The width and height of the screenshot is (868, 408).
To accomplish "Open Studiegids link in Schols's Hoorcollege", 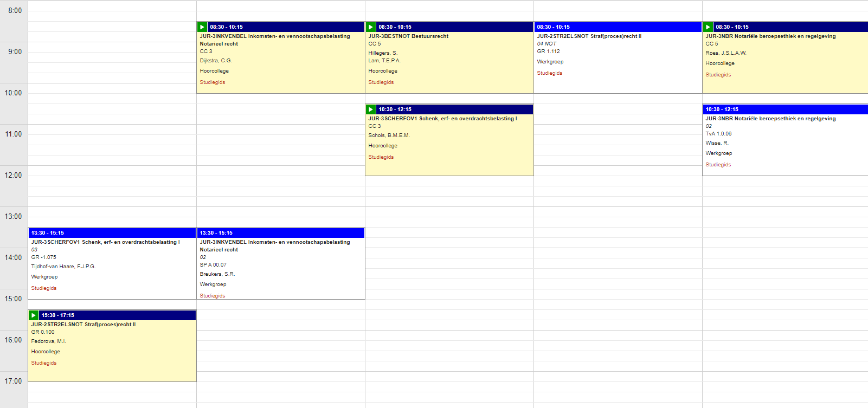I will click(381, 157).
